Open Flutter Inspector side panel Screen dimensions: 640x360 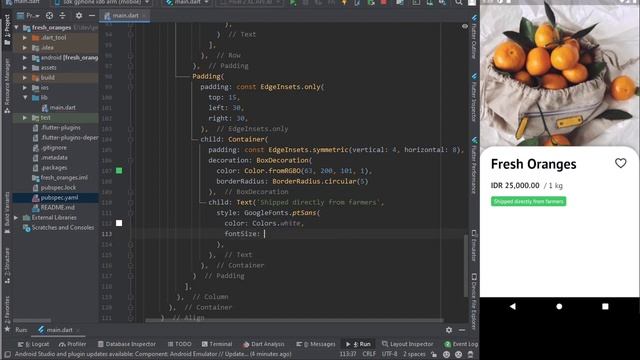474,98
